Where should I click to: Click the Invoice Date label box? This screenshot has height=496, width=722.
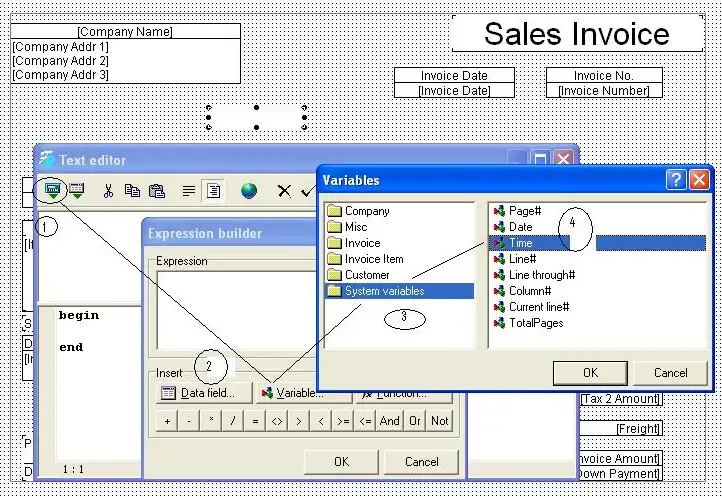click(x=454, y=76)
